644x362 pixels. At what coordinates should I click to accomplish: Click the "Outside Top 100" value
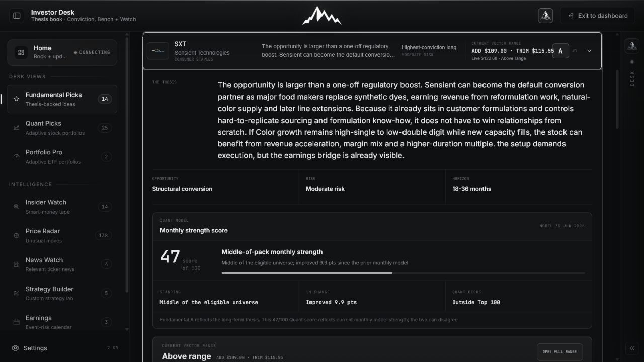click(x=476, y=302)
